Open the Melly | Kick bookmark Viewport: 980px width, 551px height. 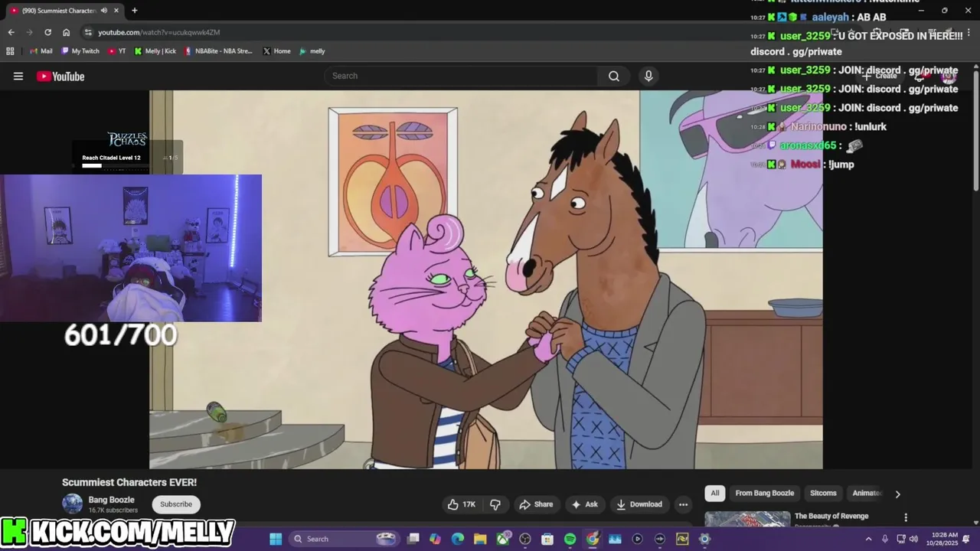tap(155, 51)
